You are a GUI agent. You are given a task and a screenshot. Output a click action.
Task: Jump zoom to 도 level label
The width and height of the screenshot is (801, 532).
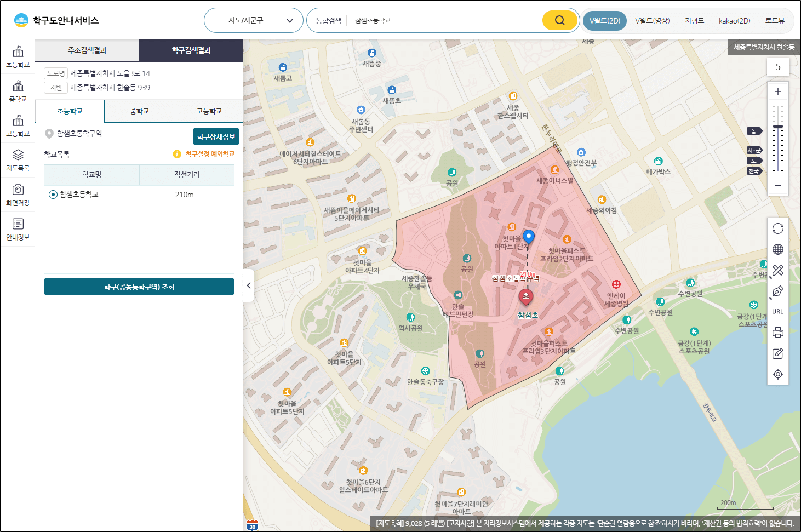pos(754,161)
